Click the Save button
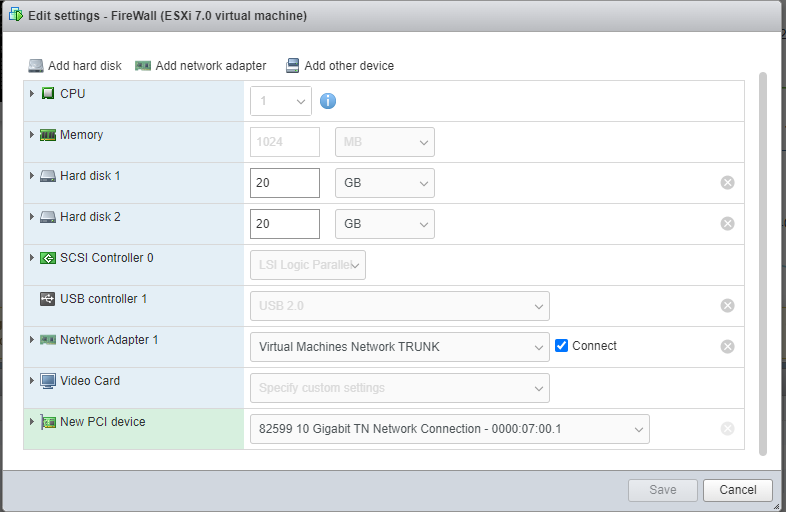This screenshot has width=786, height=512. pos(661,490)
